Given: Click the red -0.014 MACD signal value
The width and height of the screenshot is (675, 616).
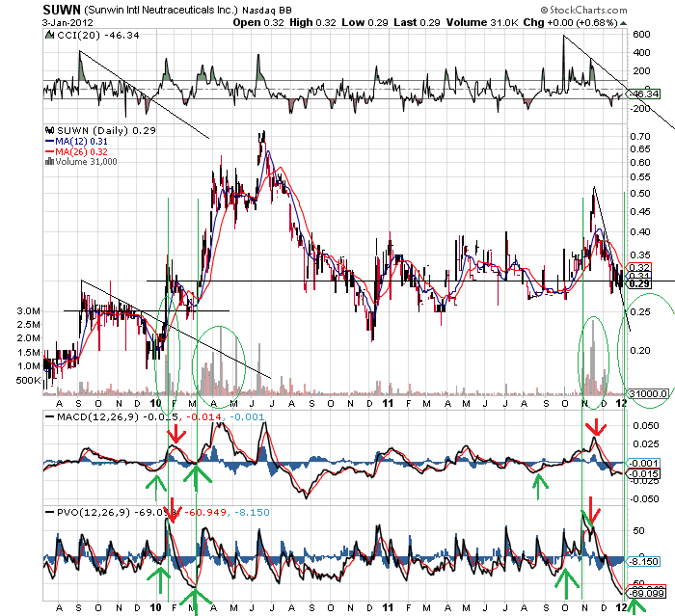Looking at the screenshot, I should pyautogui.click(x=203, y=416).
